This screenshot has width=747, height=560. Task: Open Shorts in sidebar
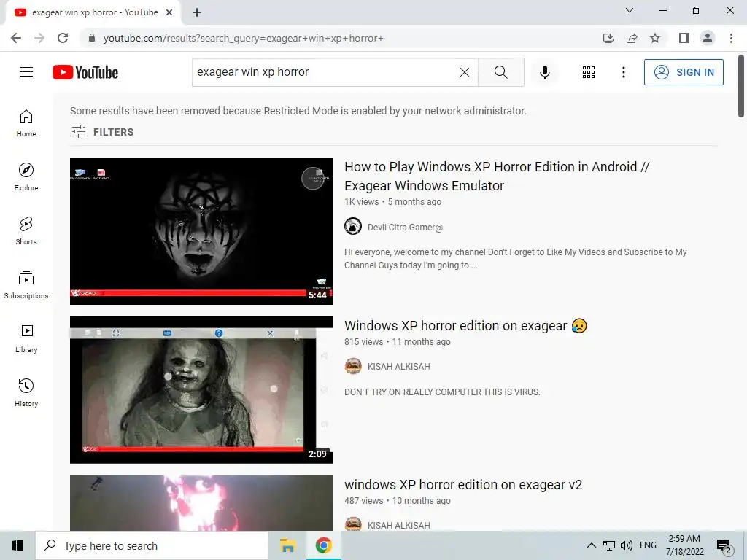point(26,230)
